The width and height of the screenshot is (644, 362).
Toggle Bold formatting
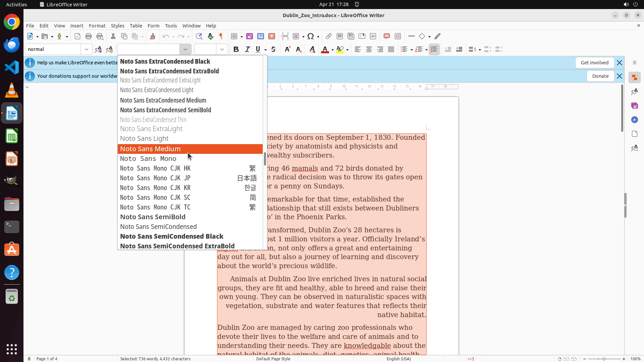point(236,49)
